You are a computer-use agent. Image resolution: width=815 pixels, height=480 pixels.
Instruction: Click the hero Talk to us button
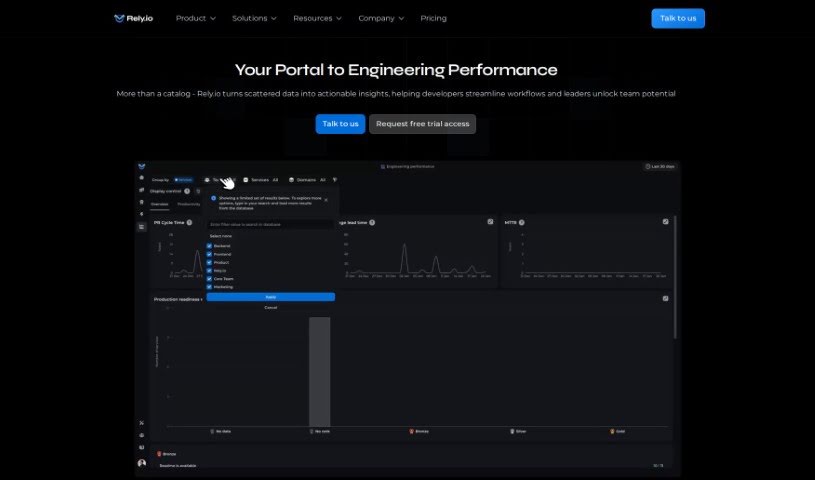[340, 124]
